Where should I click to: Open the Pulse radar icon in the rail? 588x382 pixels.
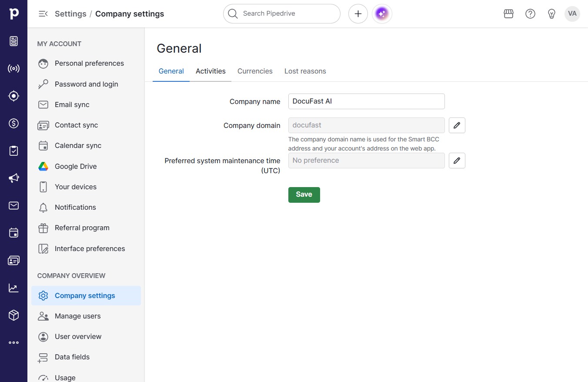point(14,68)
